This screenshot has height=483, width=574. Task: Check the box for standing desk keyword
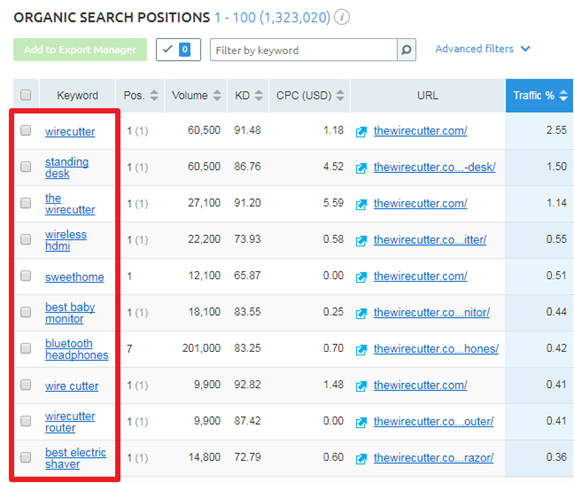pyautogui.click(x=26, y=167)
